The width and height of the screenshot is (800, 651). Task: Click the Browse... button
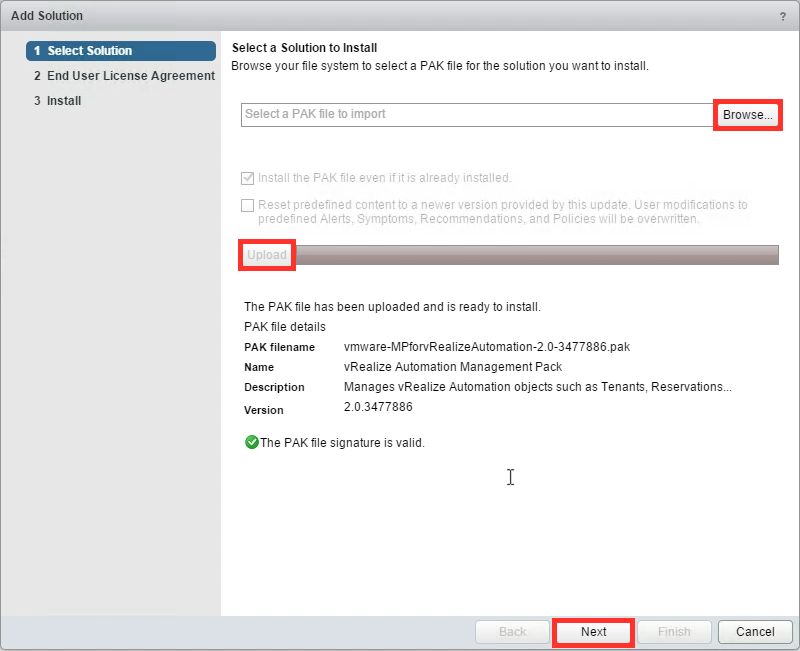(747, 115)
